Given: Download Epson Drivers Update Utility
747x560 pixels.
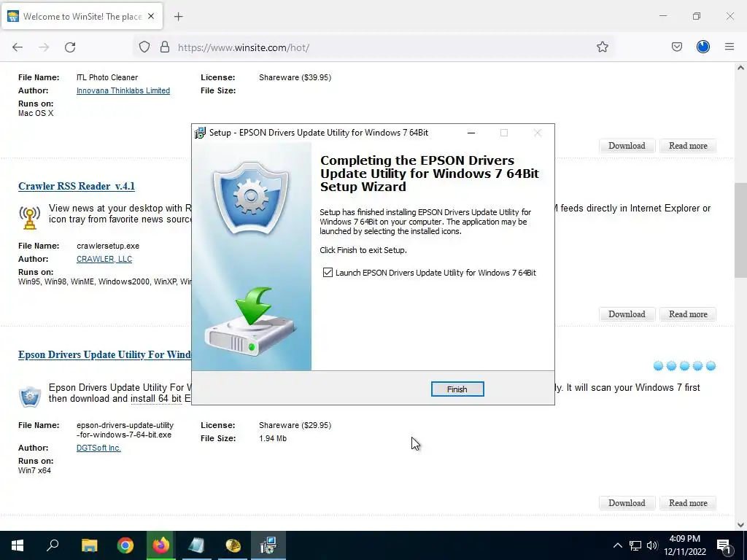Looking at the screenshot, I should [x=627, y=503].
